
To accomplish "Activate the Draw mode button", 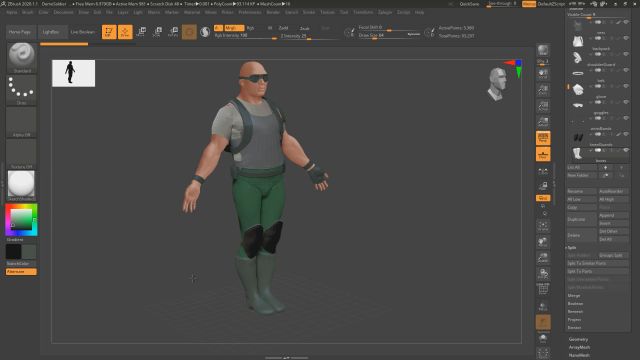I will tap(125, 31).
